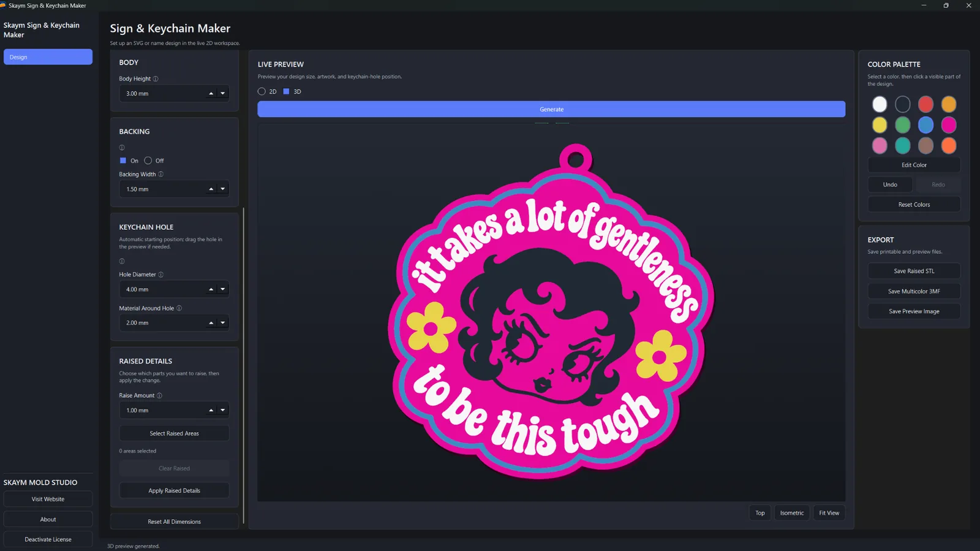The width and height of the screenshot is (980, 551).
Task: Click Deactivate License button
Action: pyautogui.click(x=48, y=539)
